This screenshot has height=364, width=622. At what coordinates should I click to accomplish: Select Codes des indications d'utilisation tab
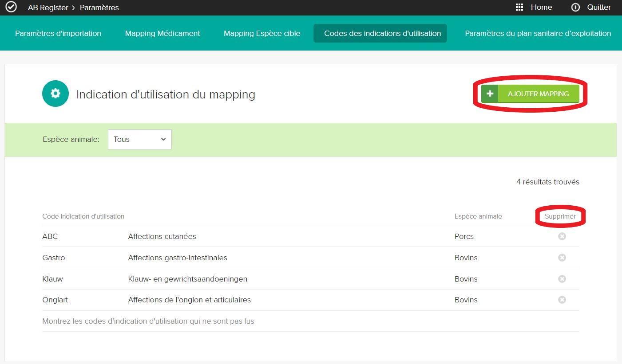pos(382,33)
